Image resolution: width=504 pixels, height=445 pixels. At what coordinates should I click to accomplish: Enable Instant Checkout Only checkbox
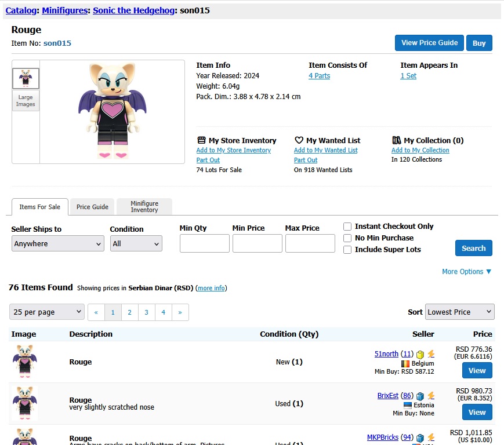click(x=347, y=227)
